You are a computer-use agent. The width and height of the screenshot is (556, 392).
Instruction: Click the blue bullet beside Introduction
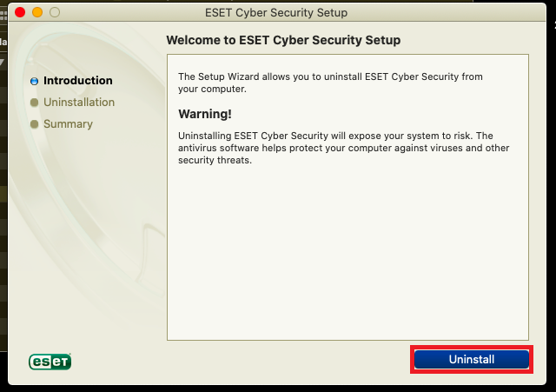[x=35, y=81]
